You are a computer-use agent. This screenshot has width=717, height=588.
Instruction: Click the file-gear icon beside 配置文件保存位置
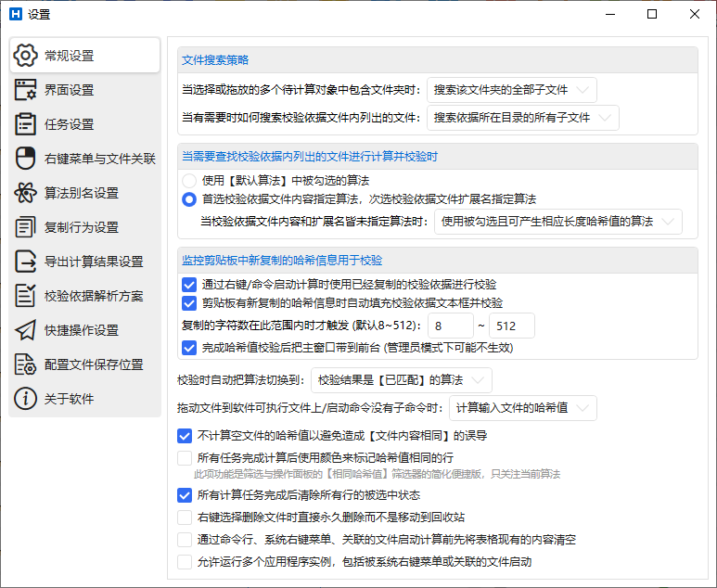25,364
